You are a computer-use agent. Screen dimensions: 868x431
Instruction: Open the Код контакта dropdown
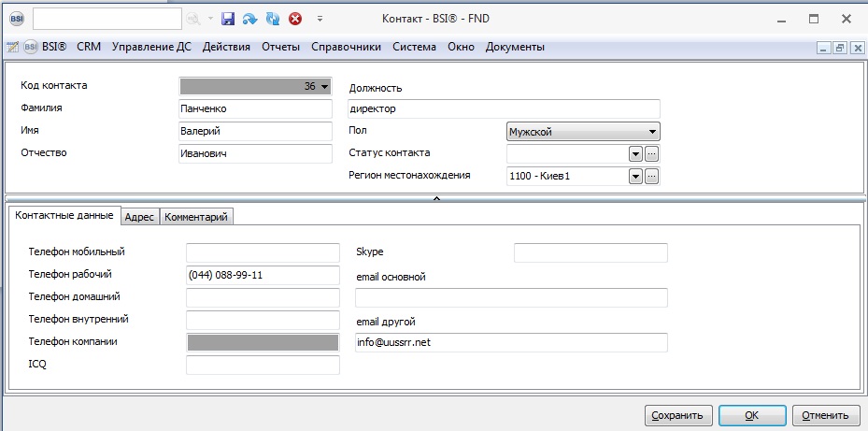[x=324, y=86]
